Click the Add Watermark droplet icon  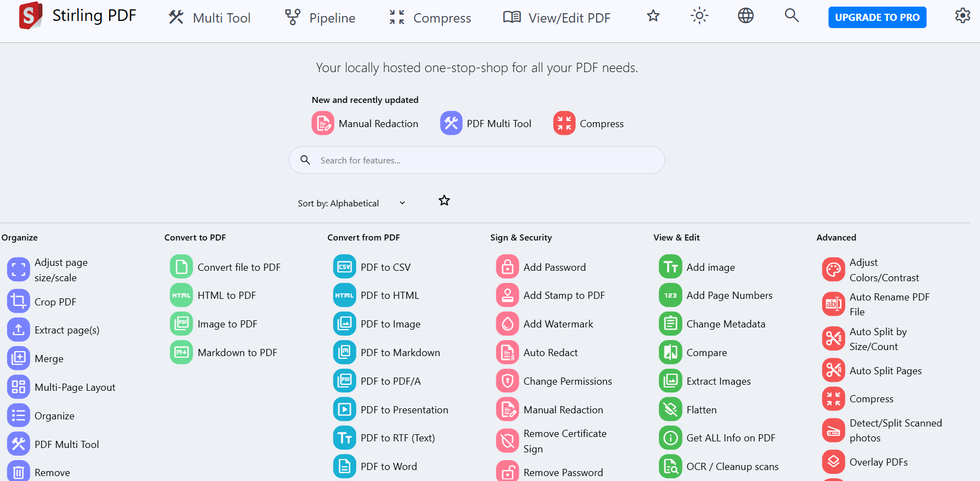pos(507,324)
